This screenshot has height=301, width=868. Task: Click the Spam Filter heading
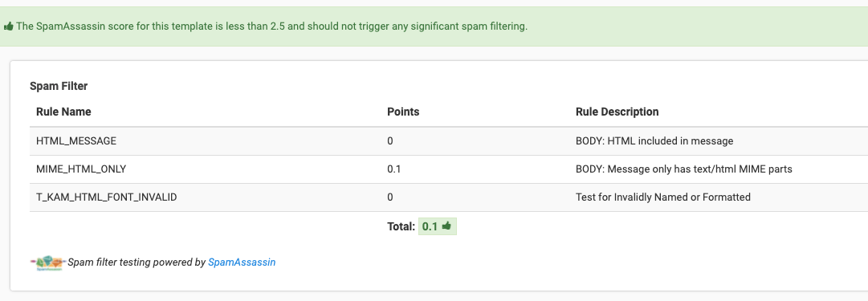click(59, 87)
